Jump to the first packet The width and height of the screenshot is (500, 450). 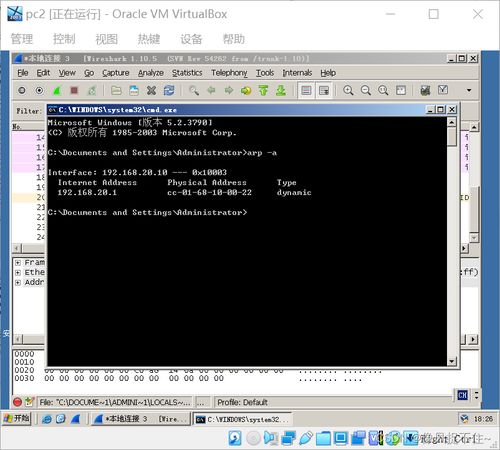click(x=263, y=90)
